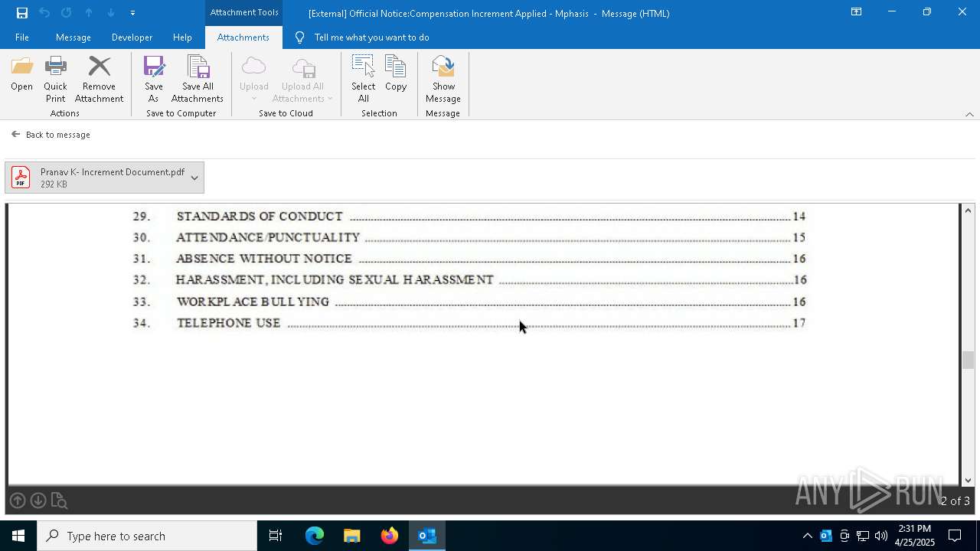Go to next page in PDF preview
The height and width of the screenshot is (551, 980).
click(x=38, y=501)
